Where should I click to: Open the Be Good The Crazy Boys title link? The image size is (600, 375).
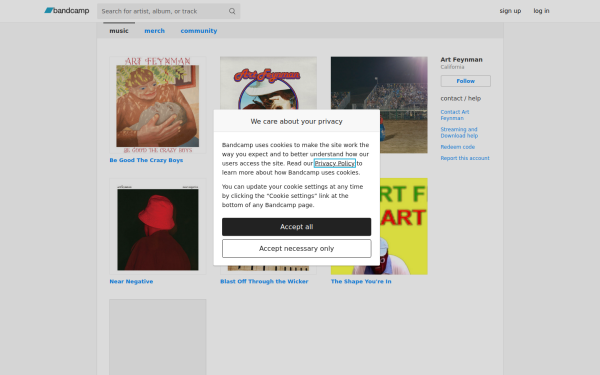pyautogui.click(x=146, y=160)
